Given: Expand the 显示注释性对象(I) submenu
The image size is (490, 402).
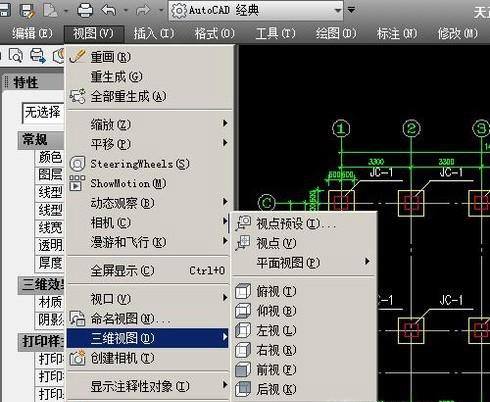Looking at the screenshot, I should click(149, 387).
